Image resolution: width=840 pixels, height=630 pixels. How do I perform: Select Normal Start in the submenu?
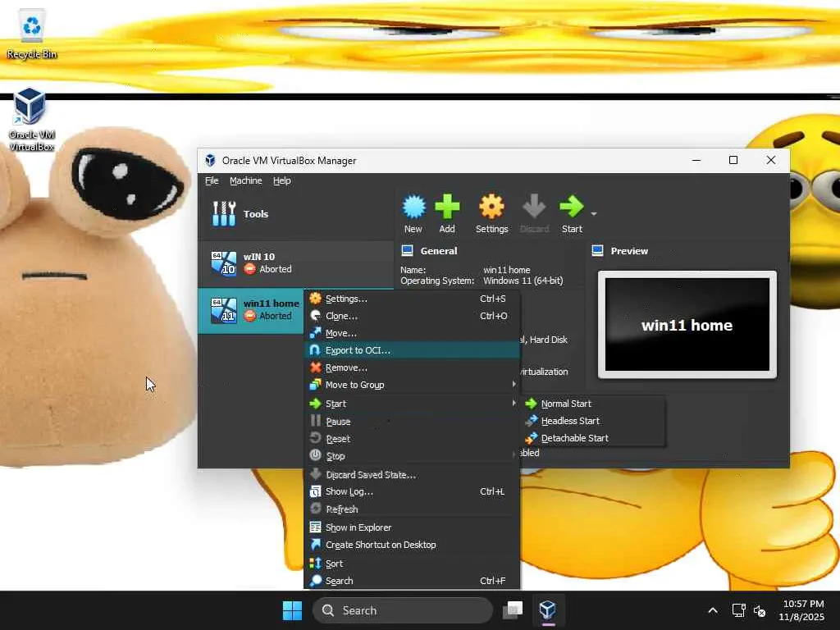coord(593,404)
